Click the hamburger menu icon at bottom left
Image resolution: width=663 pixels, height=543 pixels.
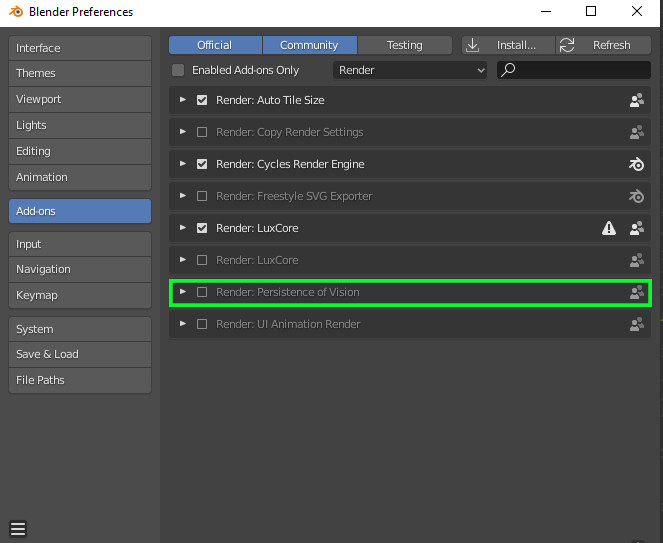point(18,529)
